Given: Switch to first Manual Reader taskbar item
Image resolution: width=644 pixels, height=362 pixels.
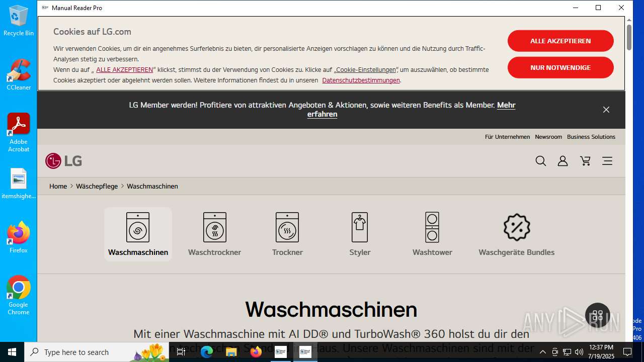Looking at the screenshot, I should coord(281,352).
